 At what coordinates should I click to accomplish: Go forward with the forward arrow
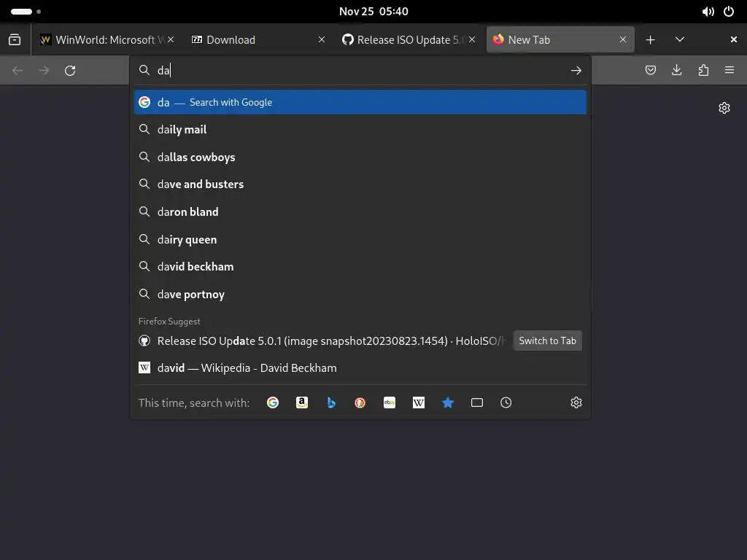pos(44,71)
